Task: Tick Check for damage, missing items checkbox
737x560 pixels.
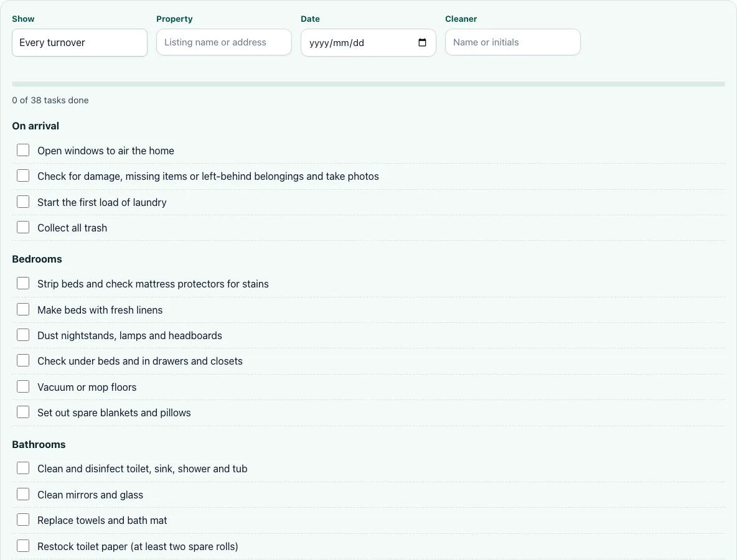Action: click(23, 175)
